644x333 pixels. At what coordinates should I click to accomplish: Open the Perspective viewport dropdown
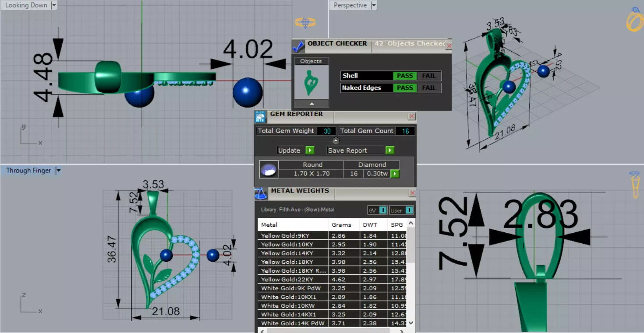coord(374,5)
